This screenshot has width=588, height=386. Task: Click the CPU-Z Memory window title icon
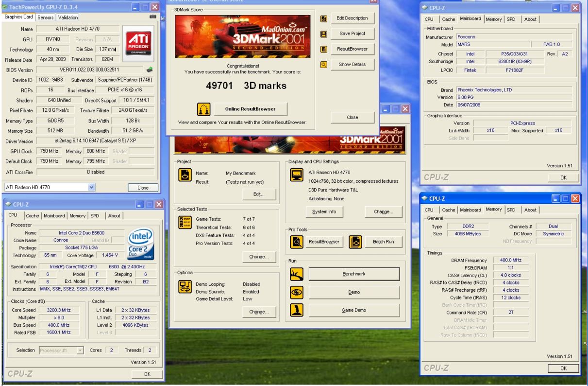[425, 198]
